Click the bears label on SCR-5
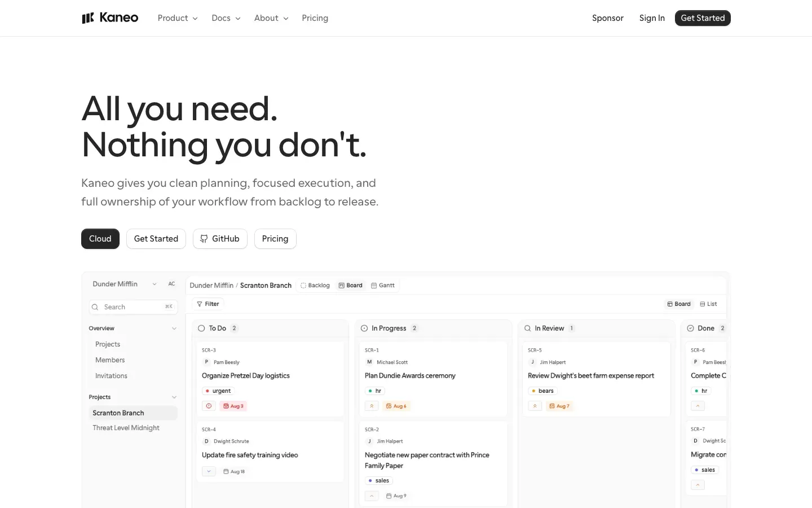 [542, 391]
